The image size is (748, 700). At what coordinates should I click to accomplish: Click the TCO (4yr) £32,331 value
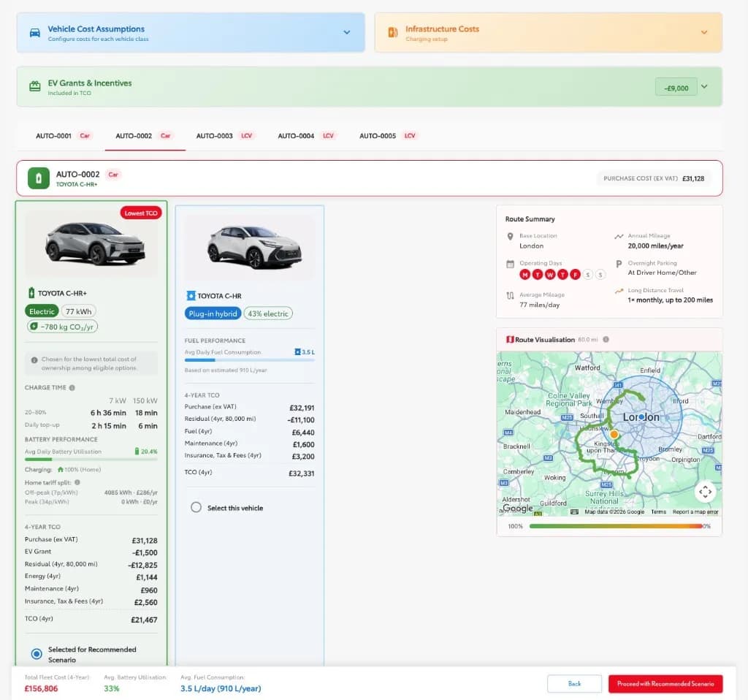[302, 473]
